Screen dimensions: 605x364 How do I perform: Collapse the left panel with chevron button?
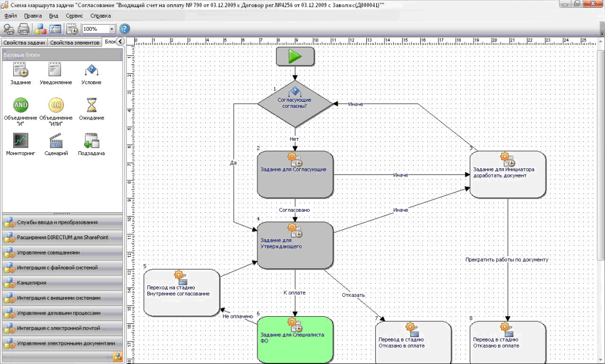tap(120, 42)
